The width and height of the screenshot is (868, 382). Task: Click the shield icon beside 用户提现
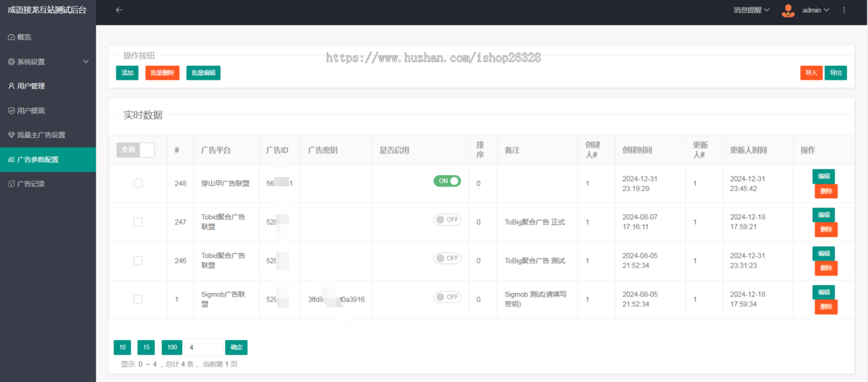point(11,111)
